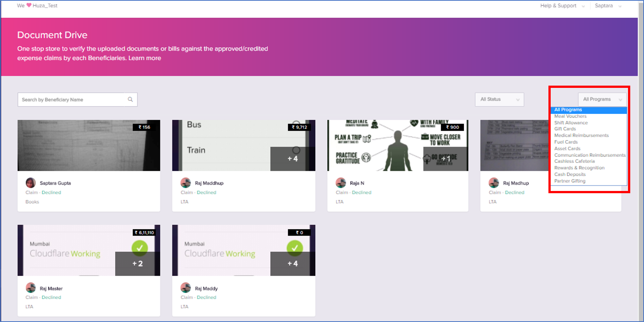The height and width of the screenshot is (322, 644).
Task: Open Saptara Gupta's document thumbnail
Action: pos(89,146)
